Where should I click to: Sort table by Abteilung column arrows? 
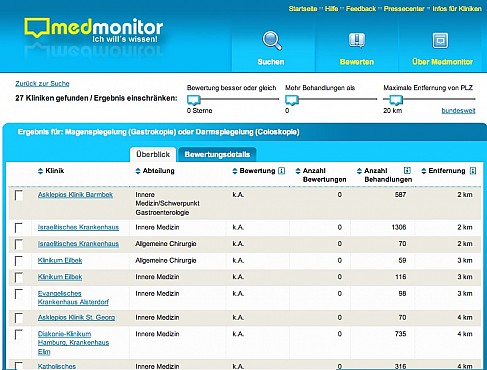[138, 171]
